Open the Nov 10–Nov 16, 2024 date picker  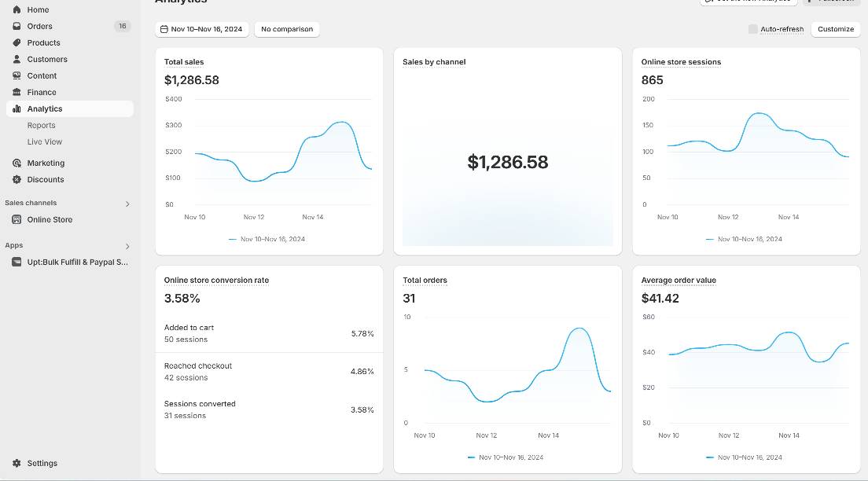pos(202,29)
